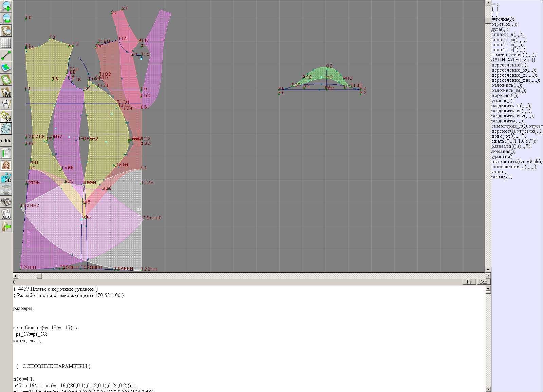Click the pattern icon marked M

tap(6, 92)
